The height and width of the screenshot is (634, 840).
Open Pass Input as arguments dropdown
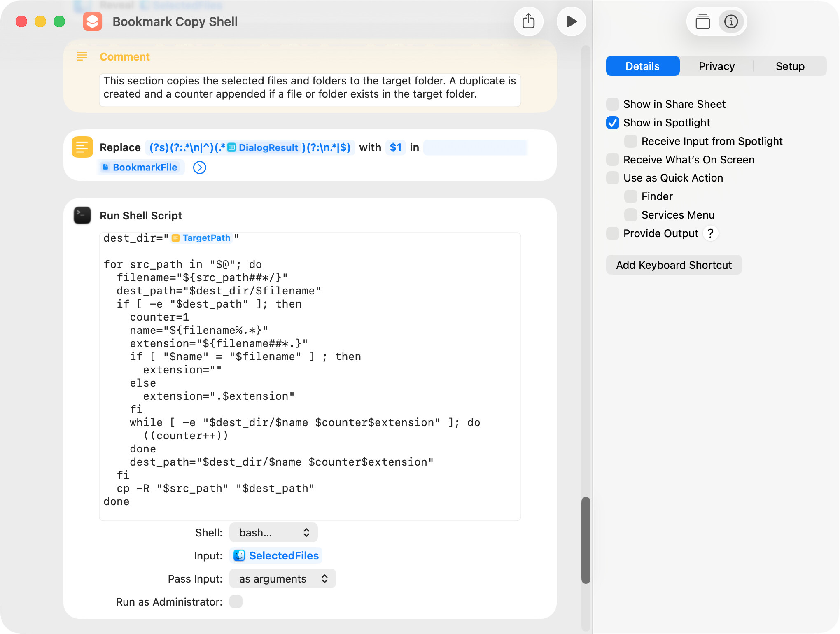tap(282, 579)
